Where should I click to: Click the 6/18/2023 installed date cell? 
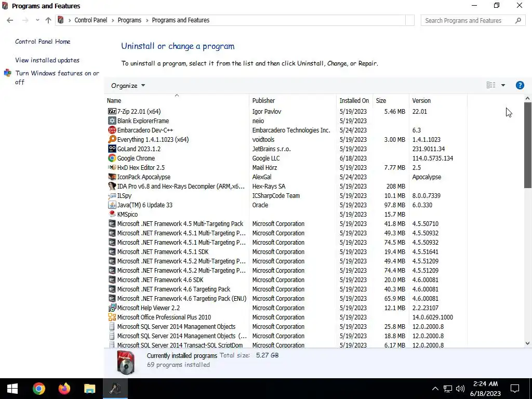click(x=353, y=158)
